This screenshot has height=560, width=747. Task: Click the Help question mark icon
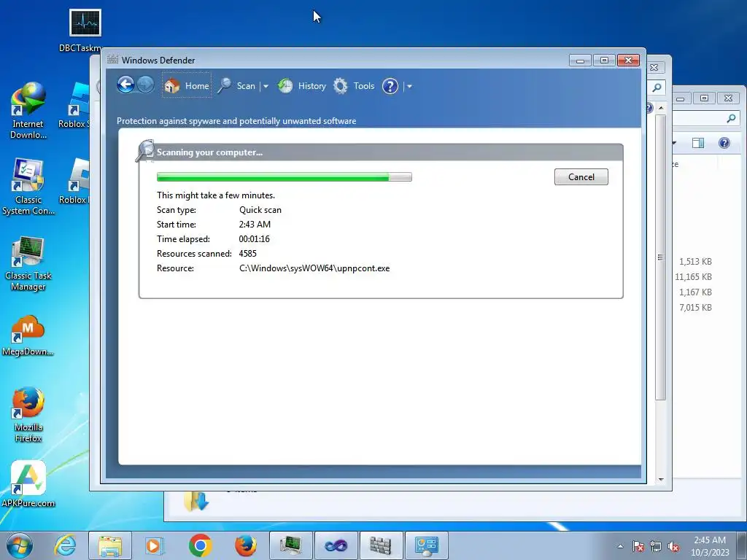[x=390, y=86]
